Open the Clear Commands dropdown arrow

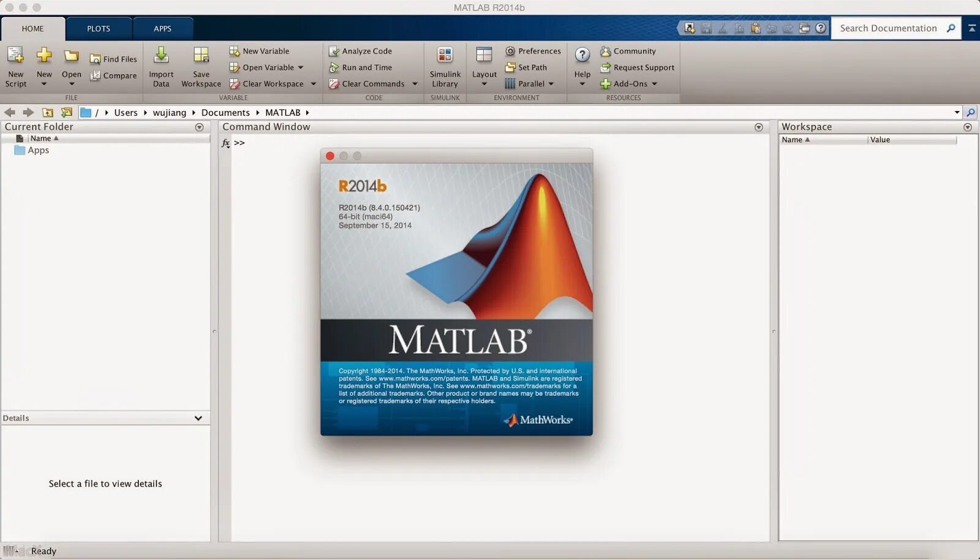click(x=415, y=83)
